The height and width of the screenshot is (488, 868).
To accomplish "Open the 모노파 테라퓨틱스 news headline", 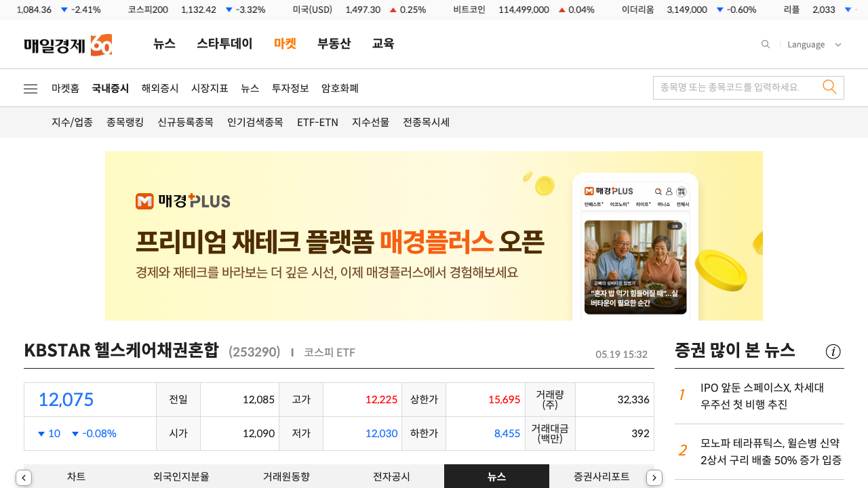I will click(771, 452).
